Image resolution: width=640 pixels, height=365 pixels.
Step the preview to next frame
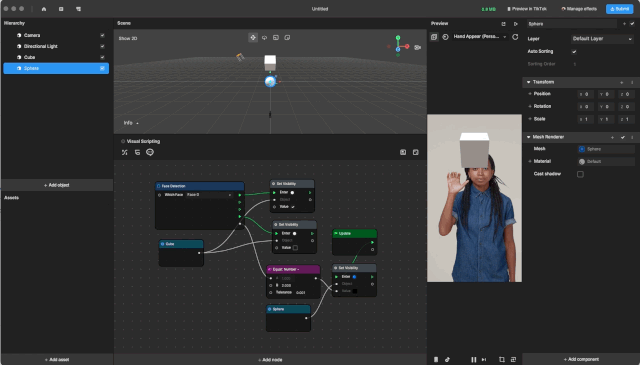coord(484,359)
